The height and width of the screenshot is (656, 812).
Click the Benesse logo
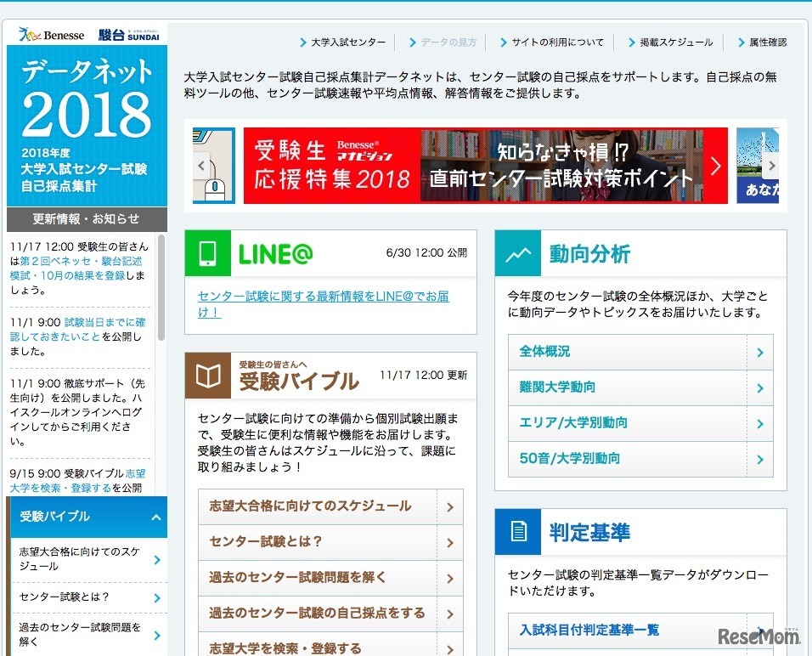pyautogui.click(x=51, y=35)
